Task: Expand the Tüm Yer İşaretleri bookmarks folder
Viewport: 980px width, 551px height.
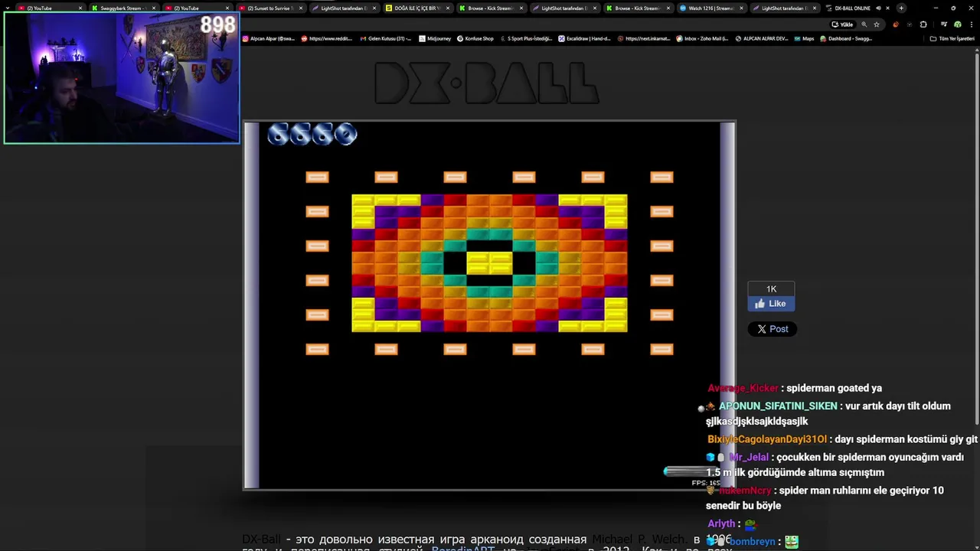Action: click(952, 38)
